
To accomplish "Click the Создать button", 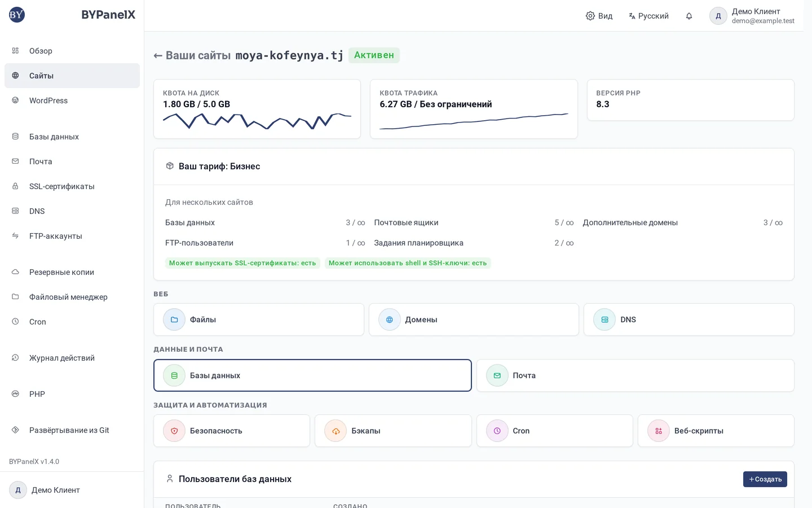I will point(765,479).
